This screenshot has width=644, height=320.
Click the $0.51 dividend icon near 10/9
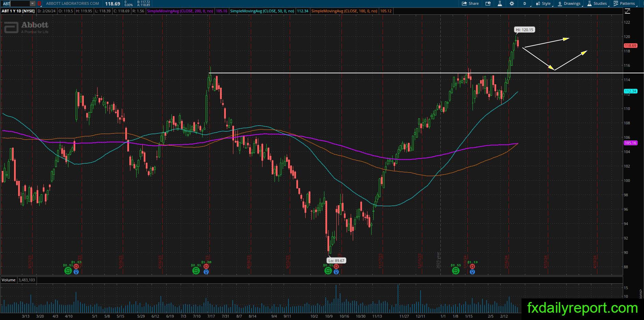(x=328, y=271)
